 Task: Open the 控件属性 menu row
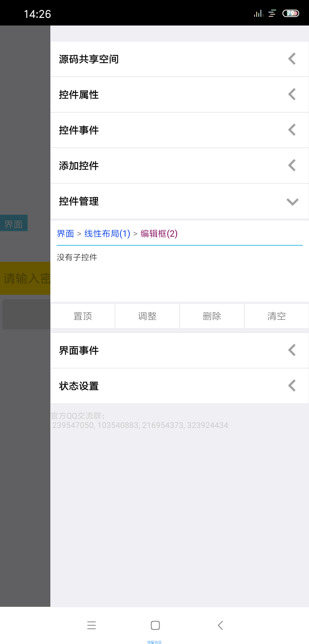[180, 95]
